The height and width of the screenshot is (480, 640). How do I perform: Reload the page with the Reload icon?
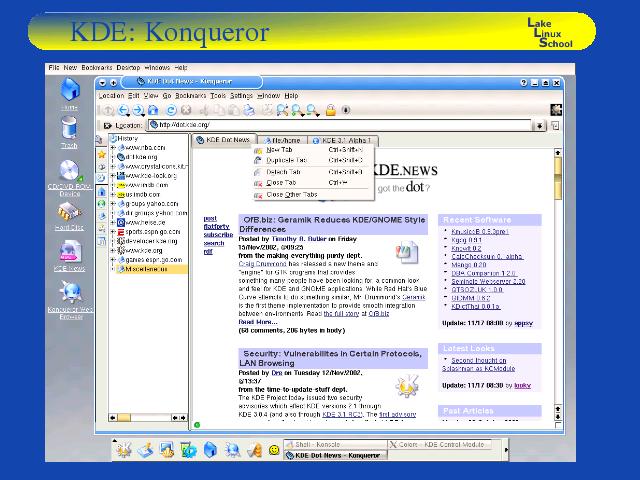(x=171, y=110)
